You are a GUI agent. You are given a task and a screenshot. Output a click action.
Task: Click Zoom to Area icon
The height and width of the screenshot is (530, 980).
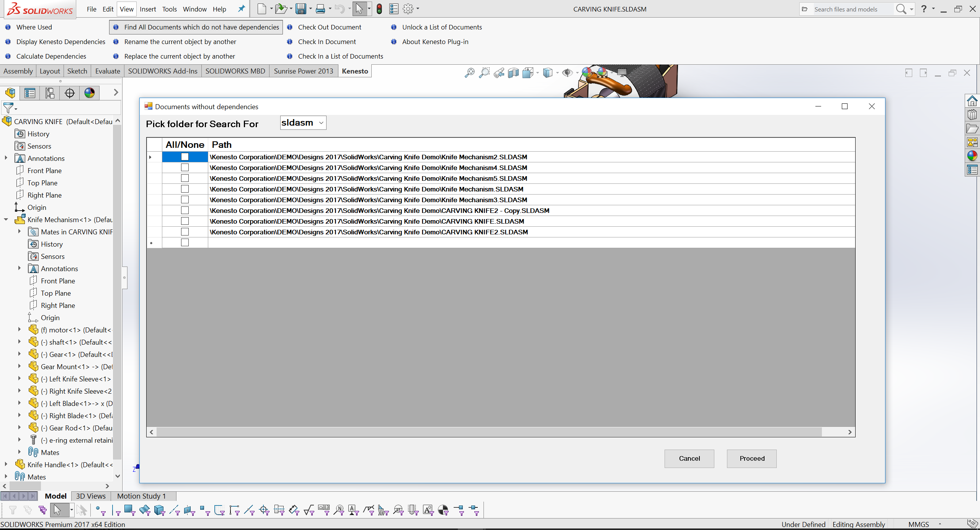pyautogui.click(x=484, y=72)
